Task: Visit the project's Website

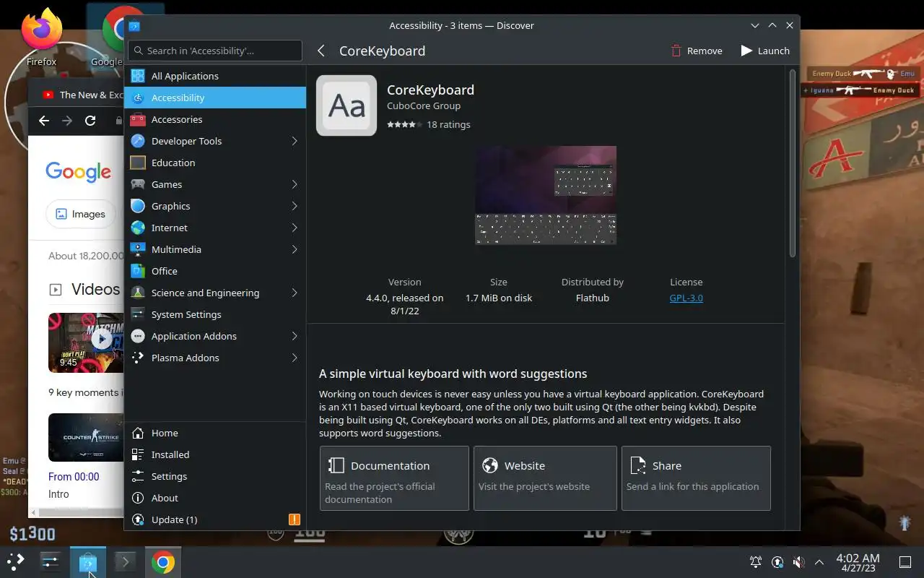Action: (x=545, y=478)
